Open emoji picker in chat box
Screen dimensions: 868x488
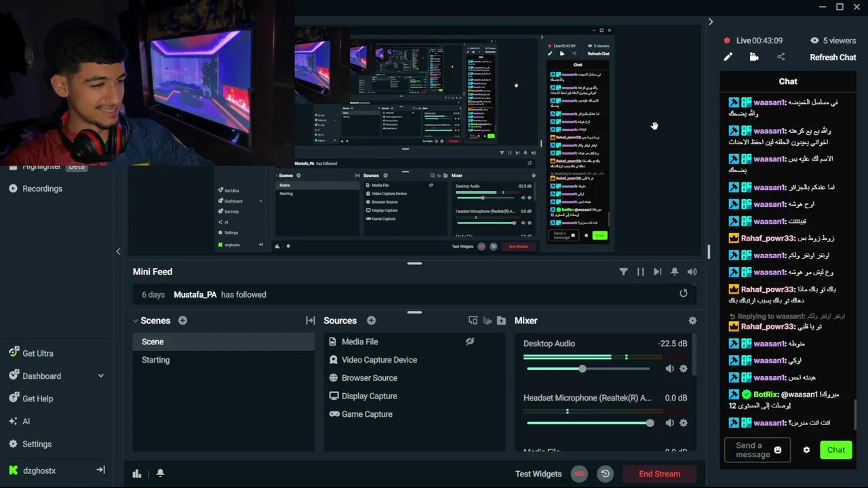click(x=778, y=450)
